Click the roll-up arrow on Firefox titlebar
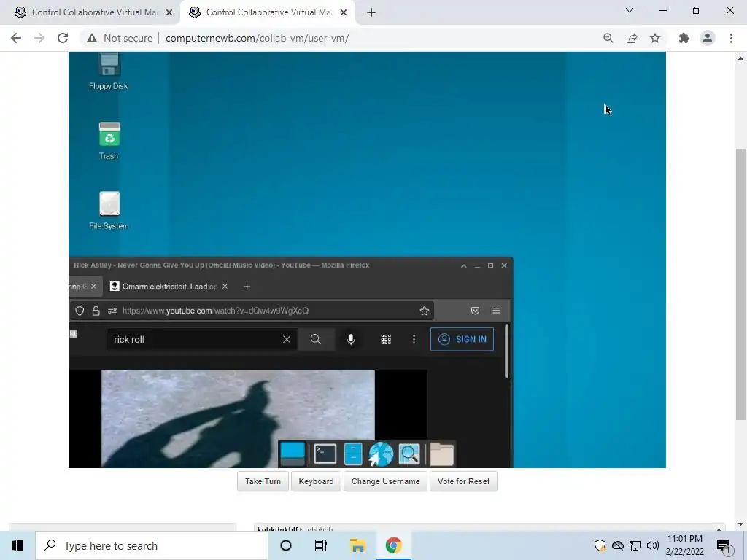This screenshot has width=747, height=560. click(x=463, y=265)
